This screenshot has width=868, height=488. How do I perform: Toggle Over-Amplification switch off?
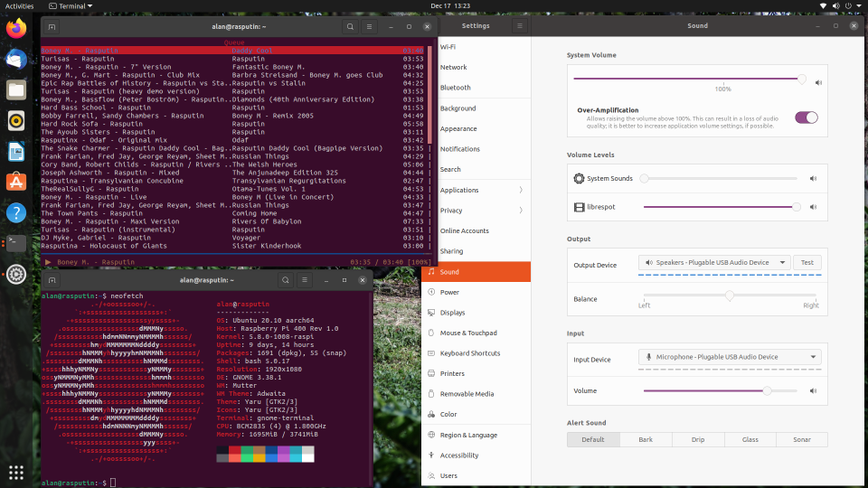point(806,117)
